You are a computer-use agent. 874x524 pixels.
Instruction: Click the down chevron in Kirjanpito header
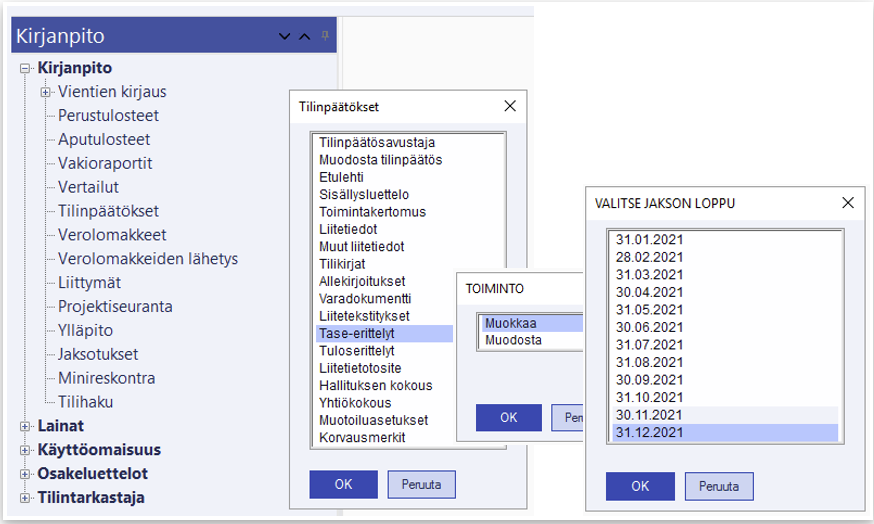pos(285,38)
